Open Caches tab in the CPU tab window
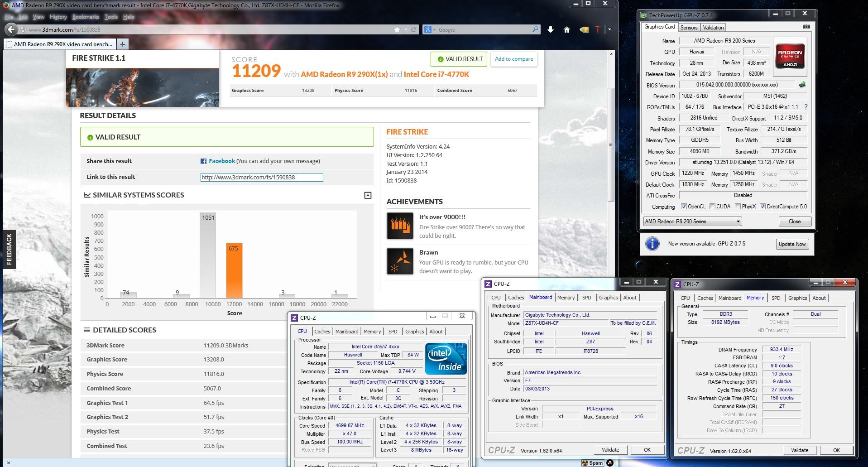The width and height of the screenshot is (868, 467). coord(322,332)
